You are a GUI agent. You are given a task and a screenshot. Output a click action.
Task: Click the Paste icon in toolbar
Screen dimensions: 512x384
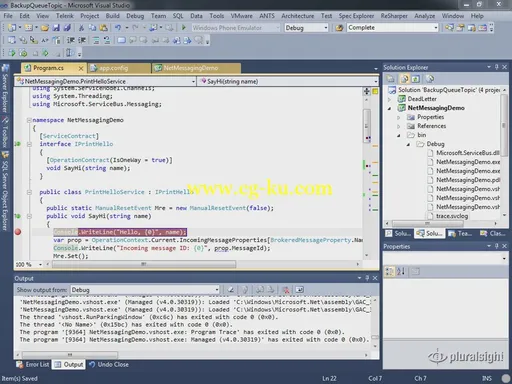click(104, 28)
